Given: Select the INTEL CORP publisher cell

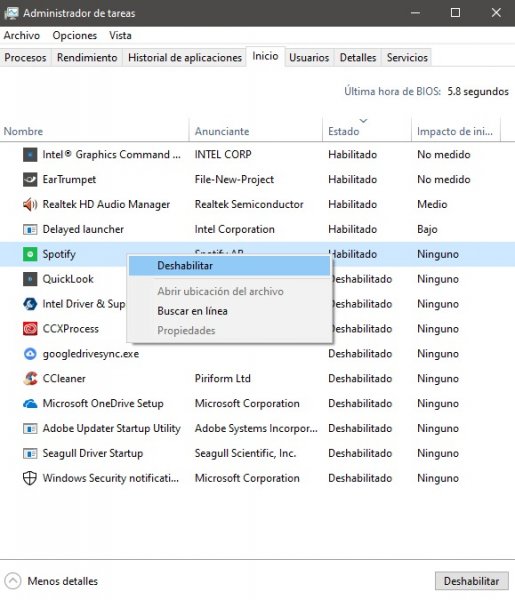Looking at the screenshot, I should click(223, 155).
